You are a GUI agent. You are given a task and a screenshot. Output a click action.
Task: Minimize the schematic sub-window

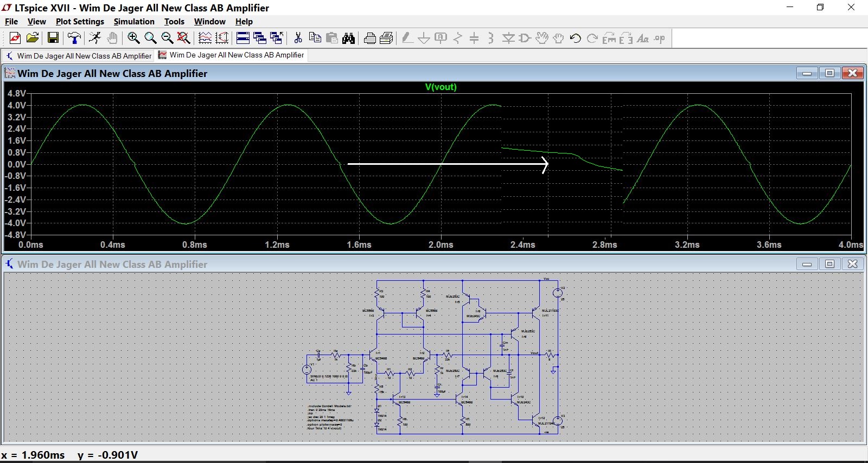pyautogui.click(x=807, y=264)
